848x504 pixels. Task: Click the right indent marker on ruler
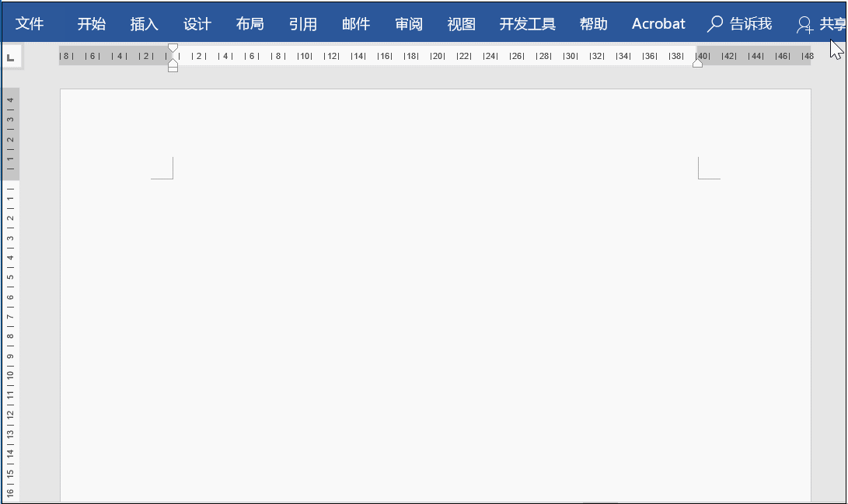click(698, 63)
